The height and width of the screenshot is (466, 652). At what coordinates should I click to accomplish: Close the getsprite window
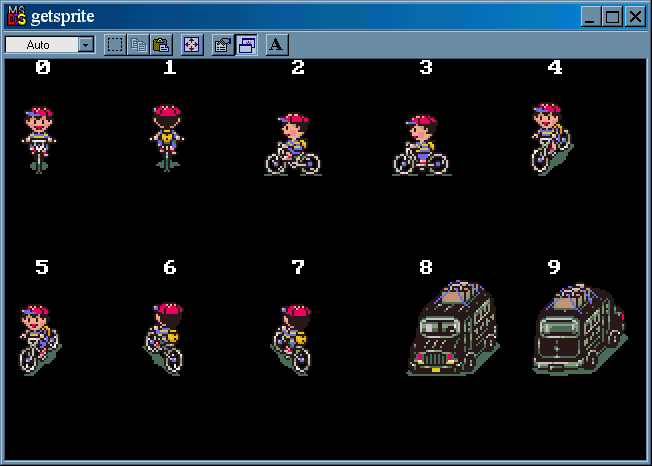point(635,17)
